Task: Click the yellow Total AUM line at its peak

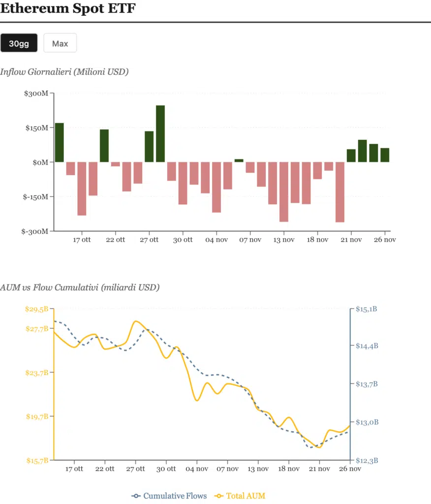Action: point(136,321)
